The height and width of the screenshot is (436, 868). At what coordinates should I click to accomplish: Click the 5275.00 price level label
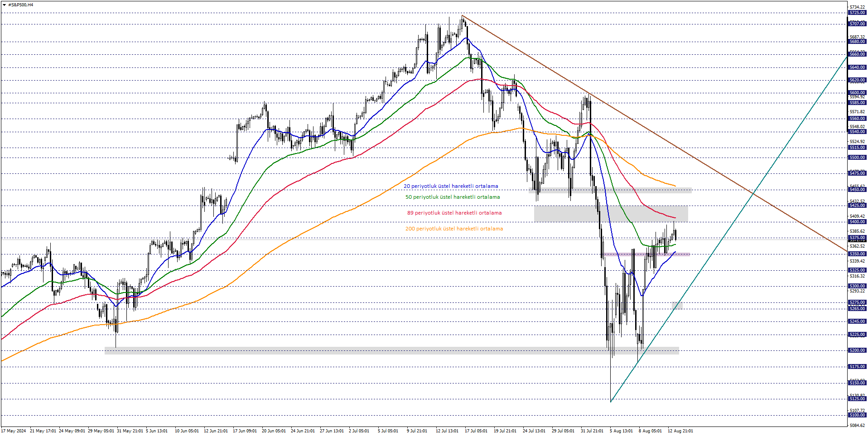[x=857, y=302]
